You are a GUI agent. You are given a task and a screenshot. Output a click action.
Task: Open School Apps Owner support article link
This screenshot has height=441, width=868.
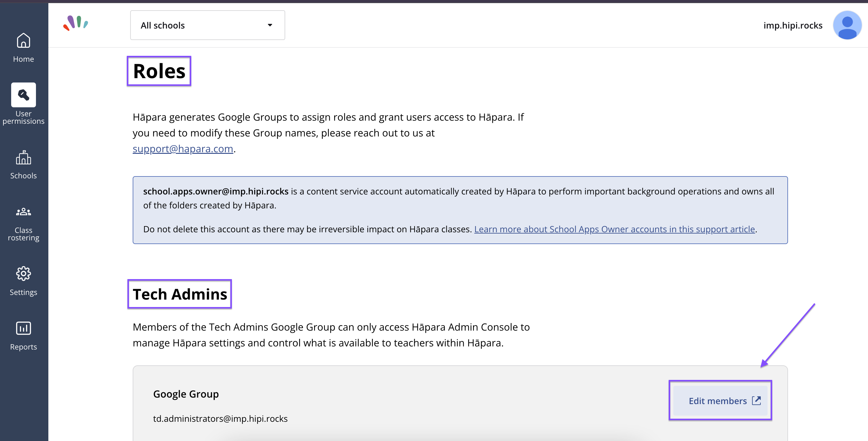(614, 229)
